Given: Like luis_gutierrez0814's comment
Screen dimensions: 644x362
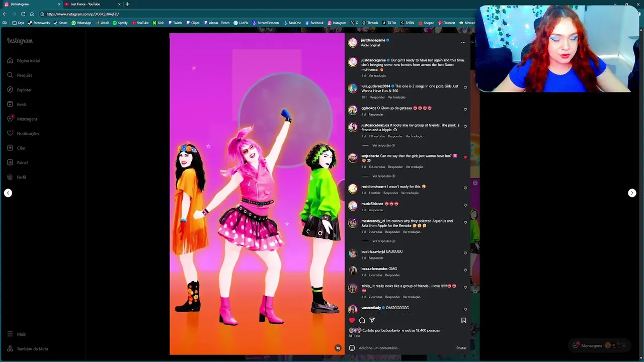Looking at the screenshot, I should pyautogui.click(x=465, y=87).
